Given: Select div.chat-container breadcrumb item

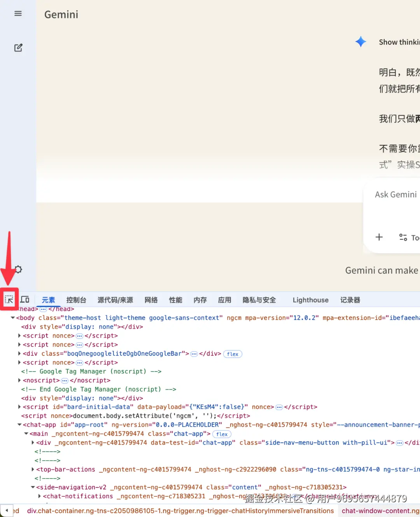Looking at the screenshot, I should tap(180, 511).
